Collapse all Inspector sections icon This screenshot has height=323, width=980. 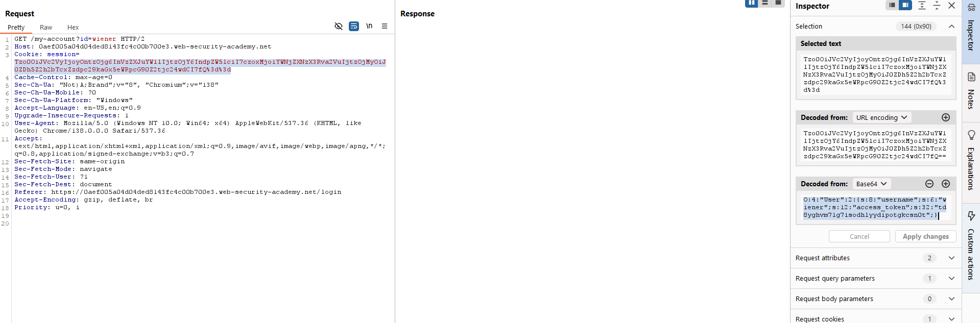[x=937, y=6]
